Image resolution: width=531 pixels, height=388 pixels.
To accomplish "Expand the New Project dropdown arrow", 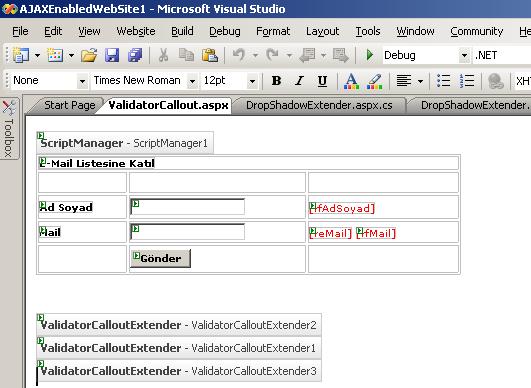I will tap(37, 55).
